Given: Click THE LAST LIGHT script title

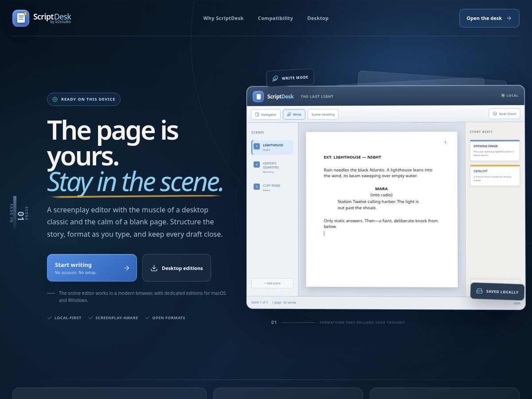Looking at the screenshot, I should 317,97.
